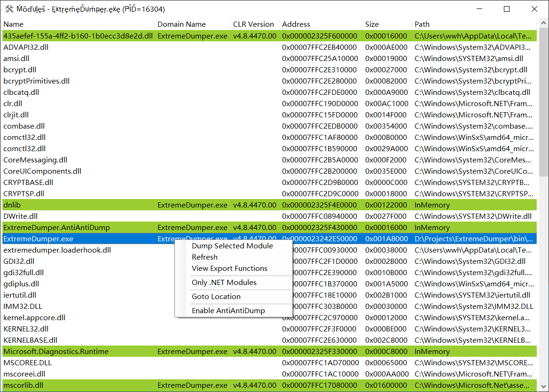
Task: Select the kernel.appcore.dll module row
Action: (x=269, y=317)
